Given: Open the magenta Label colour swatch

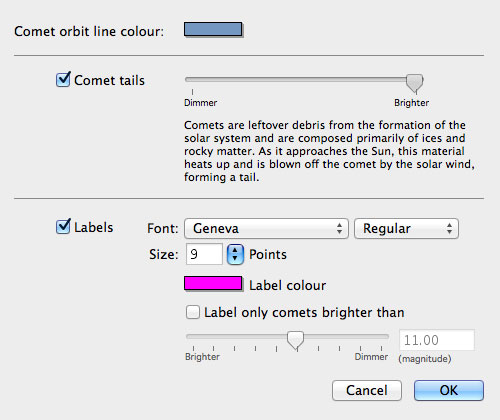Looking at the screenshot, I should [x=213, y=283].
